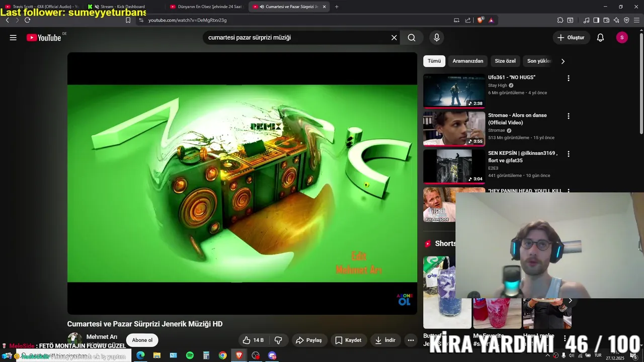Viewport: 644px width, 362px height.
Task: Switch to Travis Scott 4X4 tab
Action: tap(41, 7)
